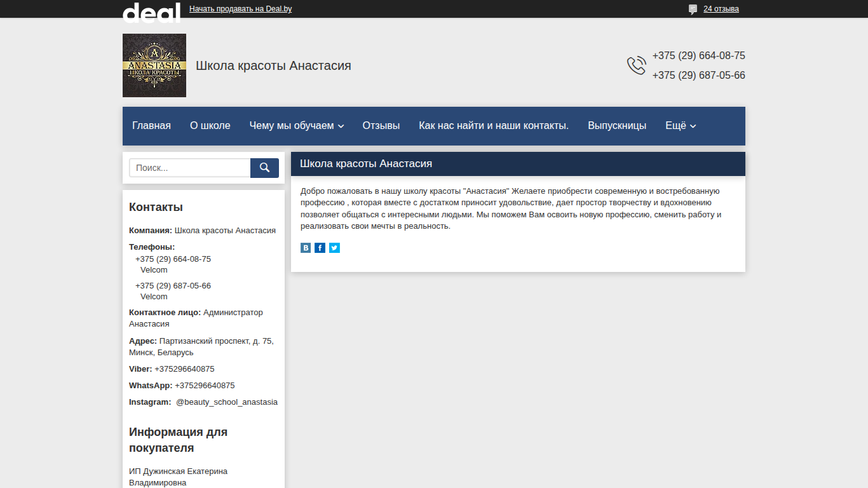Click the Deal logo in top bar
This screenshot has height=488, width=868.
(151, 12)
